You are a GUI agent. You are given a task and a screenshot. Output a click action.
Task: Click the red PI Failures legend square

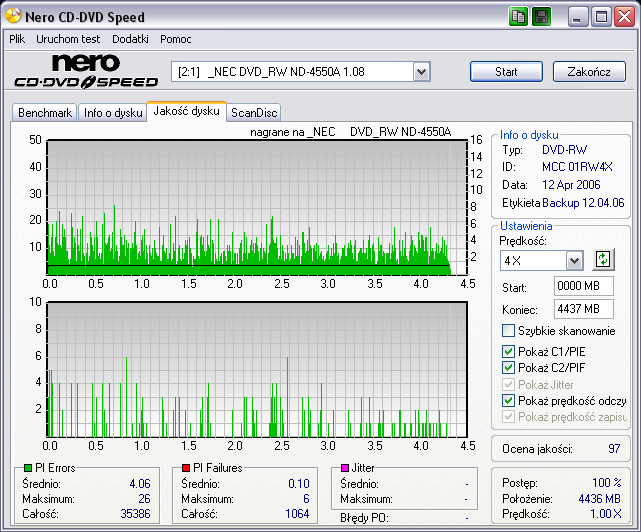pyautogui.click(x=186, y=468)
